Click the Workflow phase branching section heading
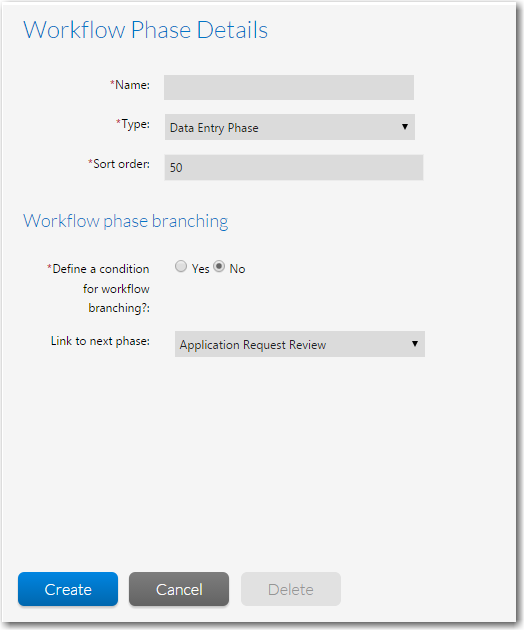524x630 pixels. (x=125, y=221)
